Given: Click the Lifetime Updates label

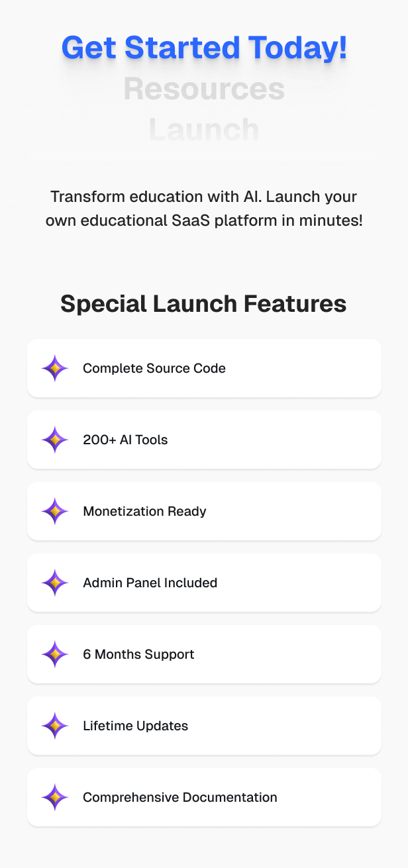Looking at the screenshot, I should 135,726.
